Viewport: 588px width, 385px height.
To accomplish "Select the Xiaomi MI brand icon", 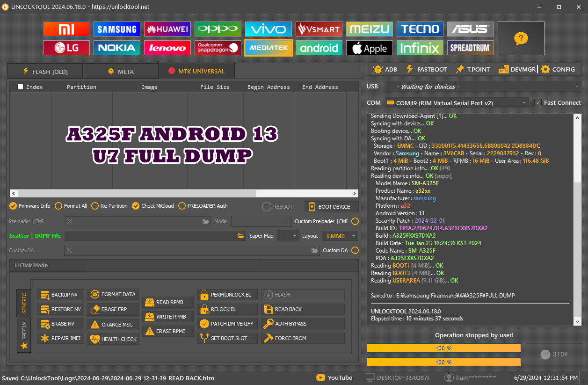I will pos(66,29).
